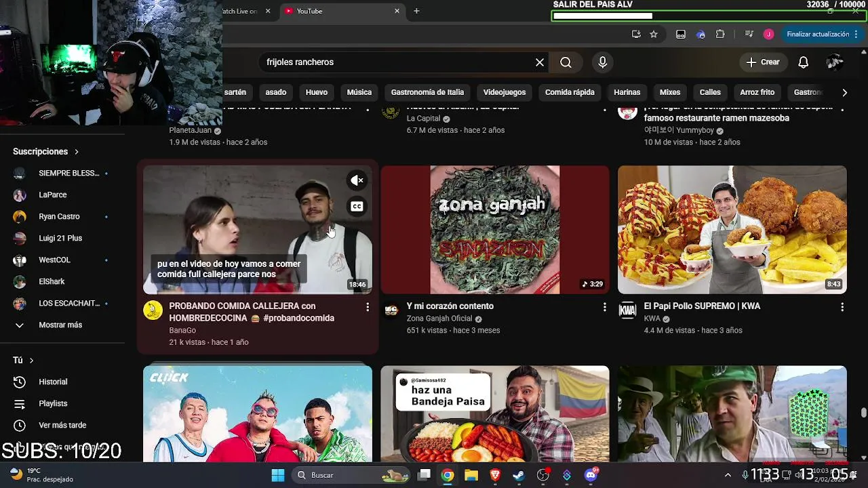
Task: Open the weather widget in taskbar
Action: pyautogui.click(x=41, y=475)
